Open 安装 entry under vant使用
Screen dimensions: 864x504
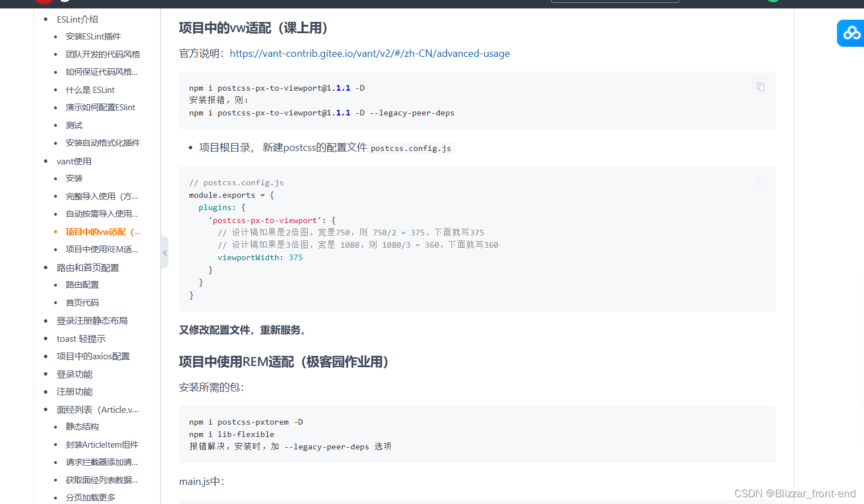74,179
